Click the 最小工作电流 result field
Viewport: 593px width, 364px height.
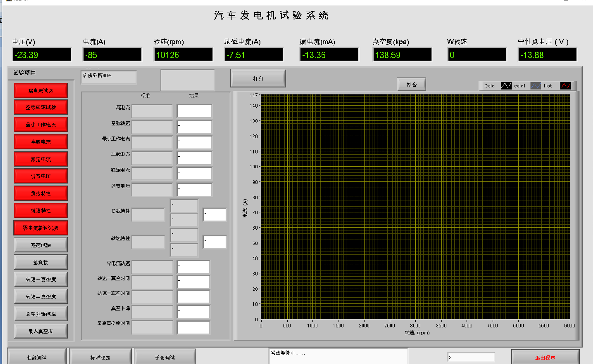tap(194, 142)
